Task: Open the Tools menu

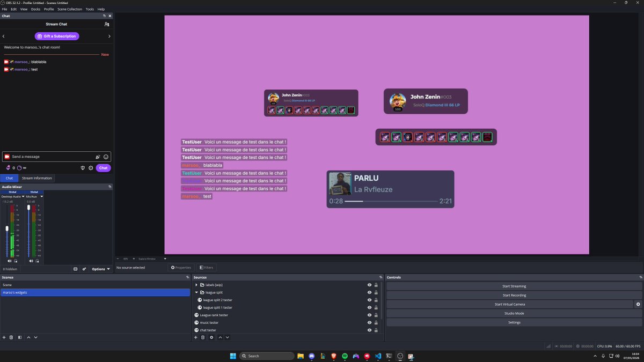Action: [x=90, y=9]
